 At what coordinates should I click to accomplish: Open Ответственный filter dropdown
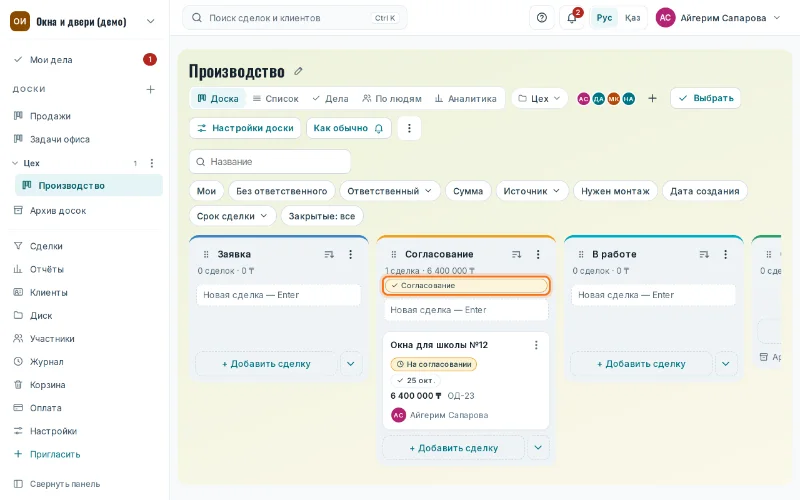pyautogui.click(x=389, y=191)
